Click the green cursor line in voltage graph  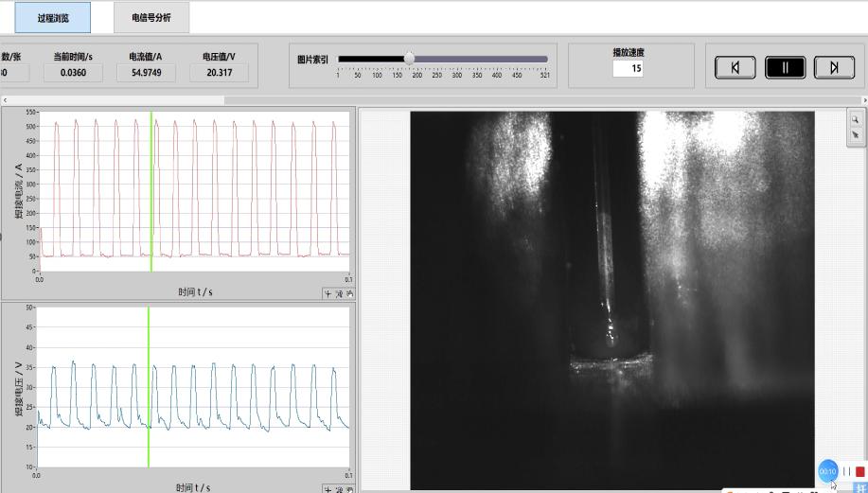(149, 387)
